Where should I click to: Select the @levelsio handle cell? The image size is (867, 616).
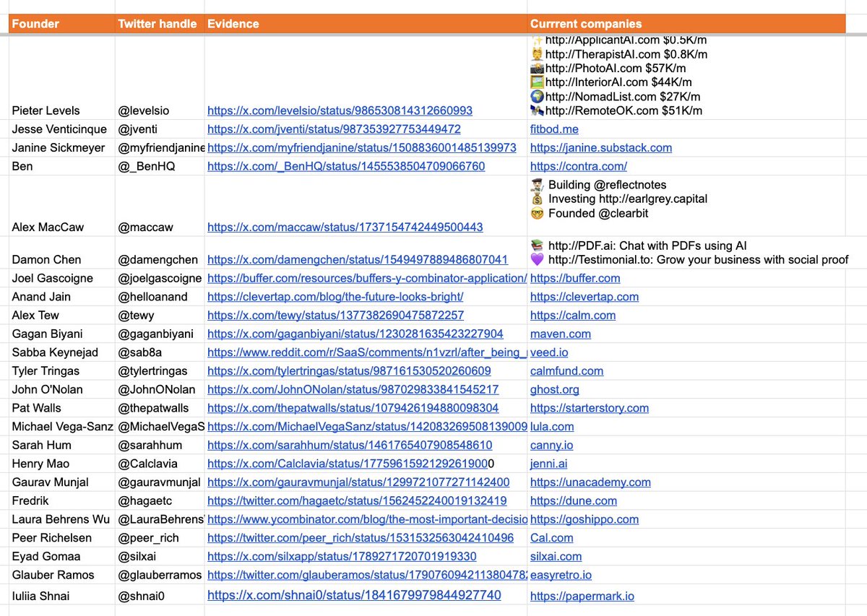point(160,77)
